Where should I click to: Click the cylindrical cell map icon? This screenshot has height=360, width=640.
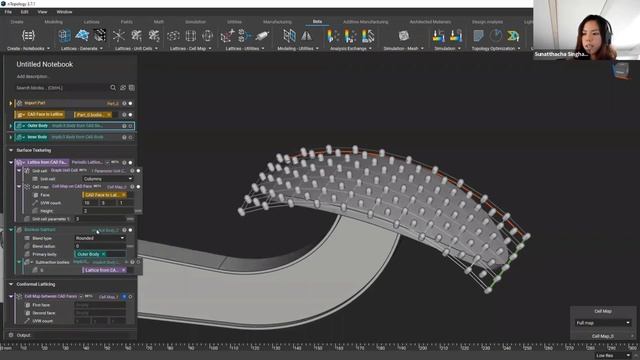coord(207,36)
